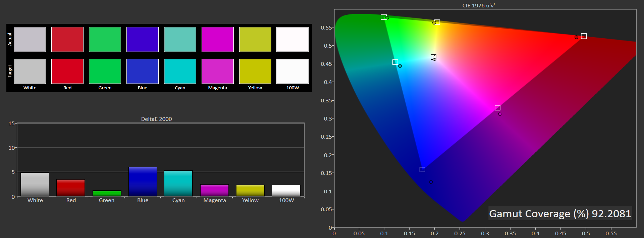Screen dimensions: 644x238
Task: Click the DeltaE 2000 chart title
Action: pyautogui.click(x=156, y=119)
